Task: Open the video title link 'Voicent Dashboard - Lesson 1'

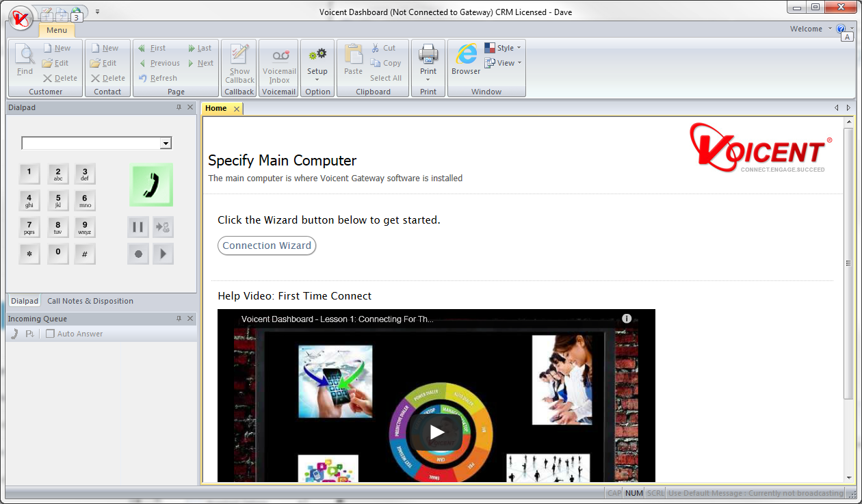Action: point(337,319)
